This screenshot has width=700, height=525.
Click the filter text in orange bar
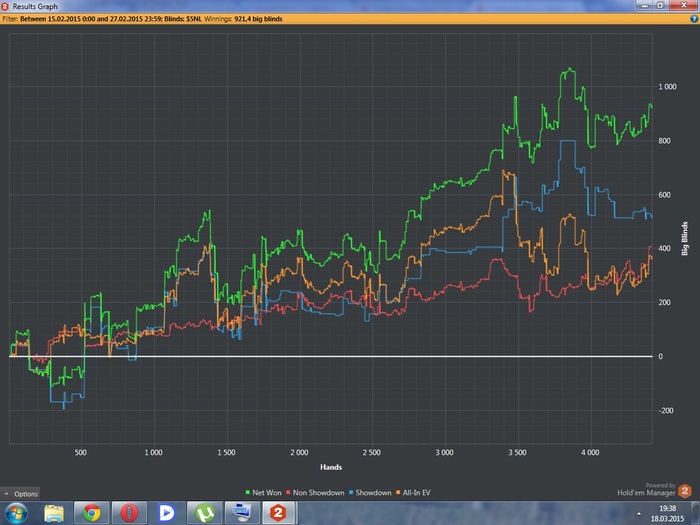pos(142,19)
